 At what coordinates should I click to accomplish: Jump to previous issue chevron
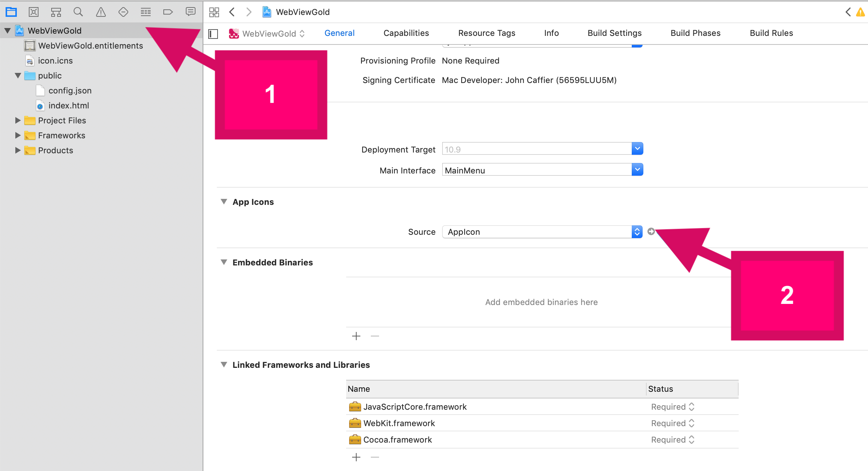[x=848, y=12]
